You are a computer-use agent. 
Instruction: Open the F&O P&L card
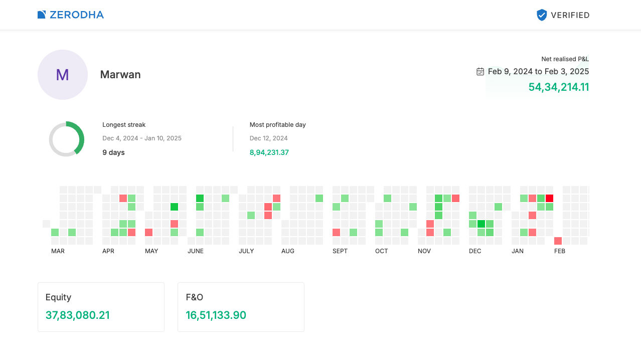click(x=241, y=307)
